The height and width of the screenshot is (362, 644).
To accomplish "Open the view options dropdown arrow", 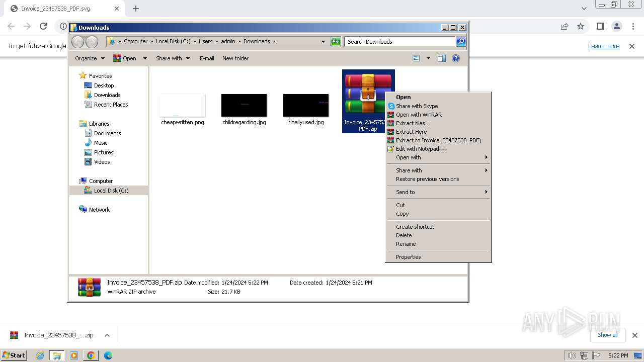I will coord(428,58).
